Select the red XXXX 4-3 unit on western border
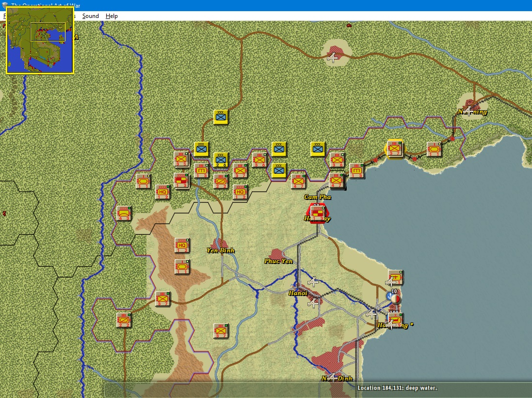Image resolution: width=532 pixels, height=398 pixels. tap(124, 214)
